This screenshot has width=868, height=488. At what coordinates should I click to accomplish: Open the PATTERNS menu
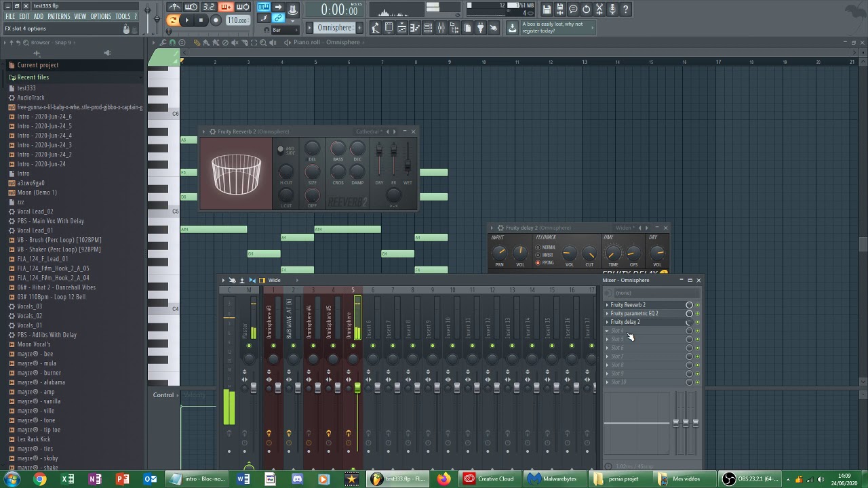tap(59, 16)
